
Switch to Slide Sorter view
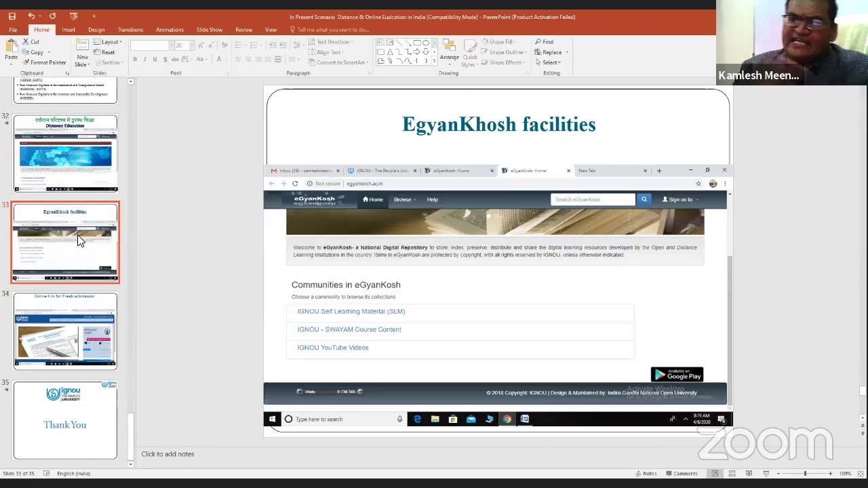tap(732, 473)
